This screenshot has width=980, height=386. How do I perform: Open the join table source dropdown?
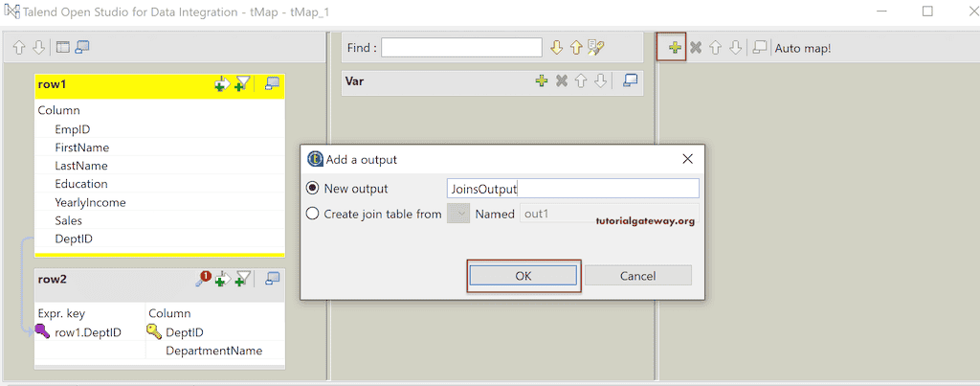(x=458, y=214)
